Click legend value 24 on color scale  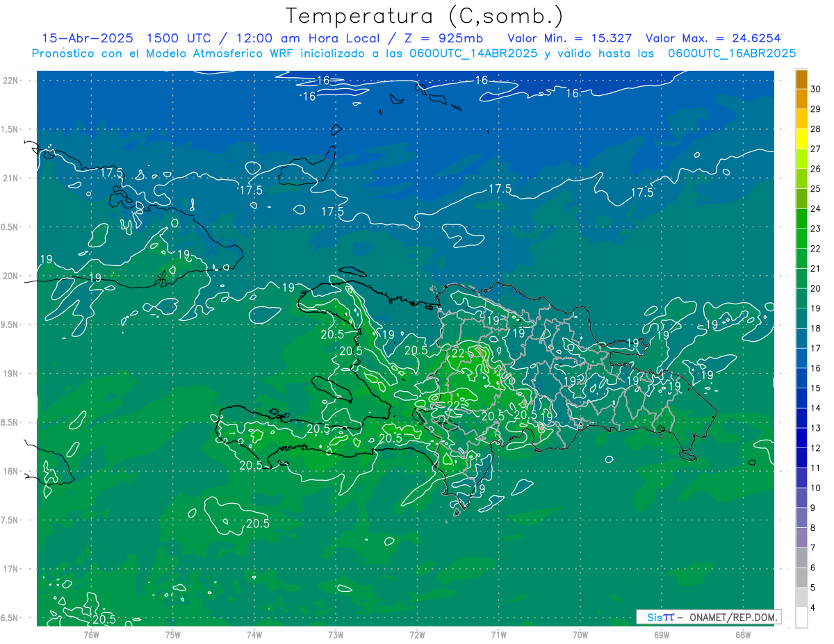pos(816,208)
